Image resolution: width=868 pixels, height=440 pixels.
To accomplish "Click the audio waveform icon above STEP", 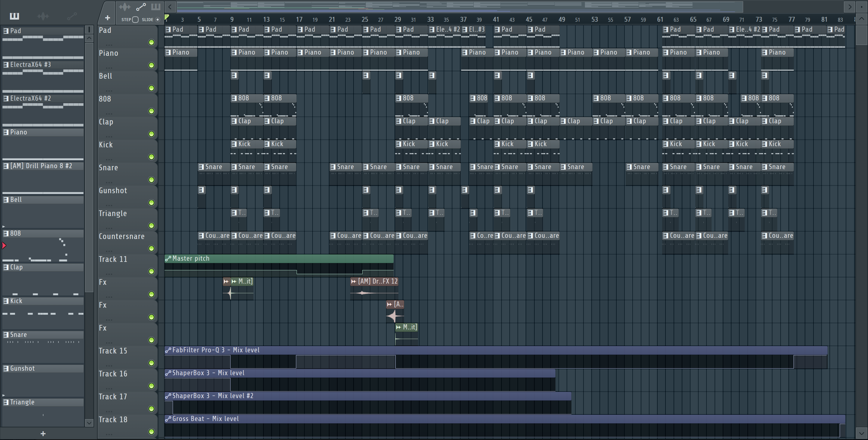I will coord(125,7).
